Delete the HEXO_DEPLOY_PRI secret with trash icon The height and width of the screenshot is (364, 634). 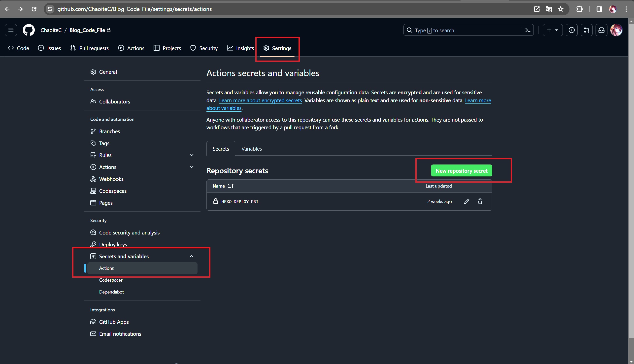pos(480,201)
